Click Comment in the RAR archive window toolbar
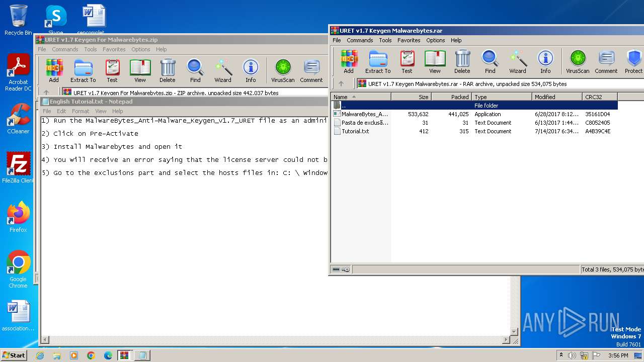The height and width of the screenshot is (362, 644). click(x=606, y=62)
